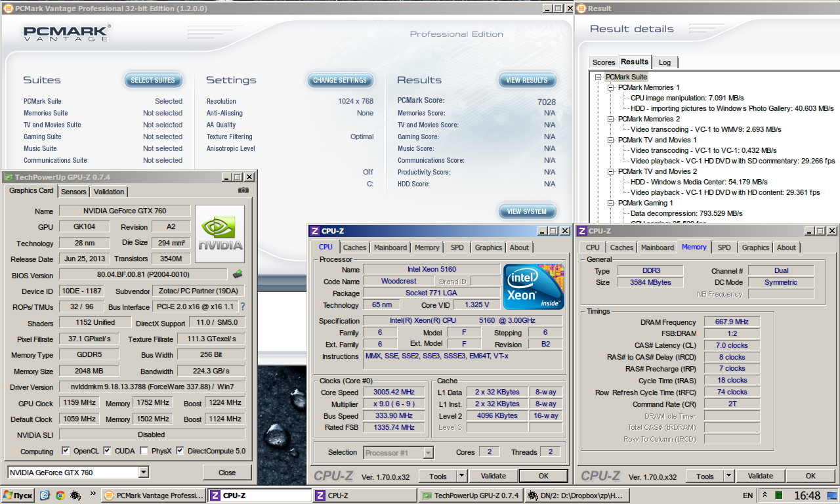Click Resolution setting 1024 x 768
This screenshot has height=504, width=840.
[x=356, y=101]
